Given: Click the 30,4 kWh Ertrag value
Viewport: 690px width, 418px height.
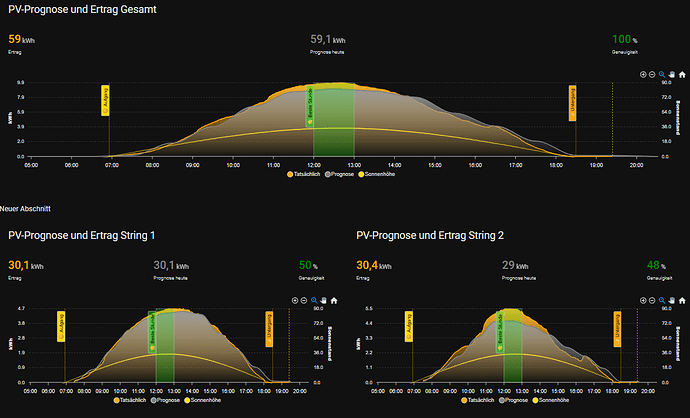Looking at the screenshot, I should [374, 265].
